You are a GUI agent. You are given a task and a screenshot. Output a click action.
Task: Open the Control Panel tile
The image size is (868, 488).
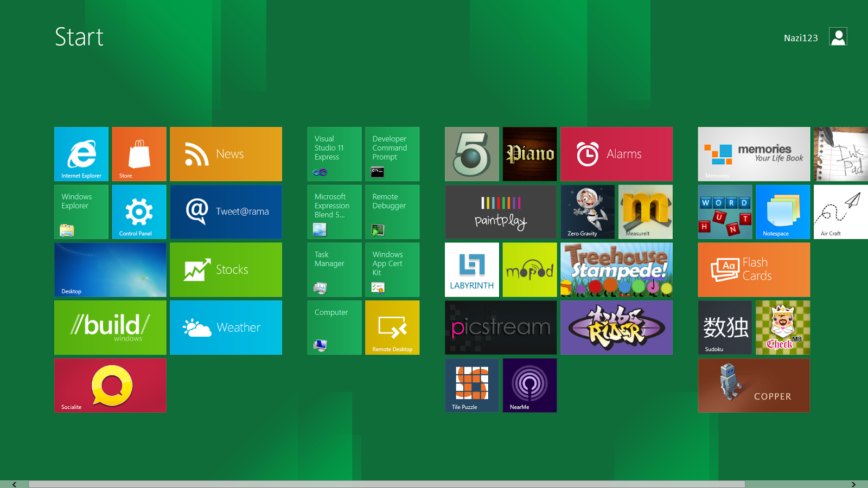[139, 211]
